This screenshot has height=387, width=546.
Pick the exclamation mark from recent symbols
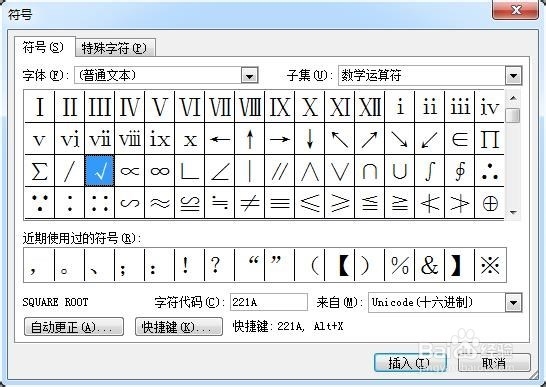pyautogui.click(x=189, y=265)
